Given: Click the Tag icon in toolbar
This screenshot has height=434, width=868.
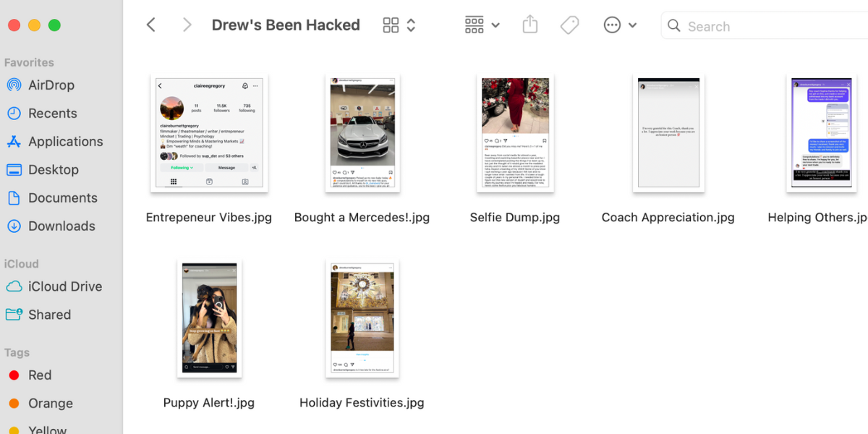Looking at the screenshot, I should click(x=569, y=25).
